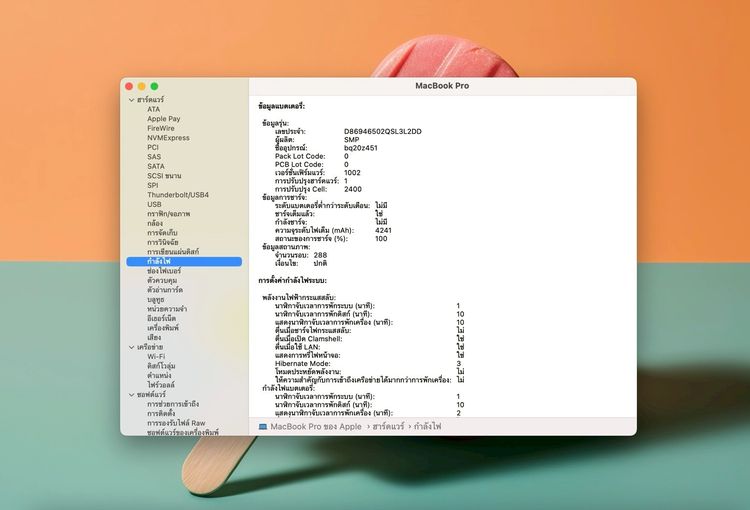Select ไฟร์วอลล์ (Firewall) under network

tap(163, 384)
